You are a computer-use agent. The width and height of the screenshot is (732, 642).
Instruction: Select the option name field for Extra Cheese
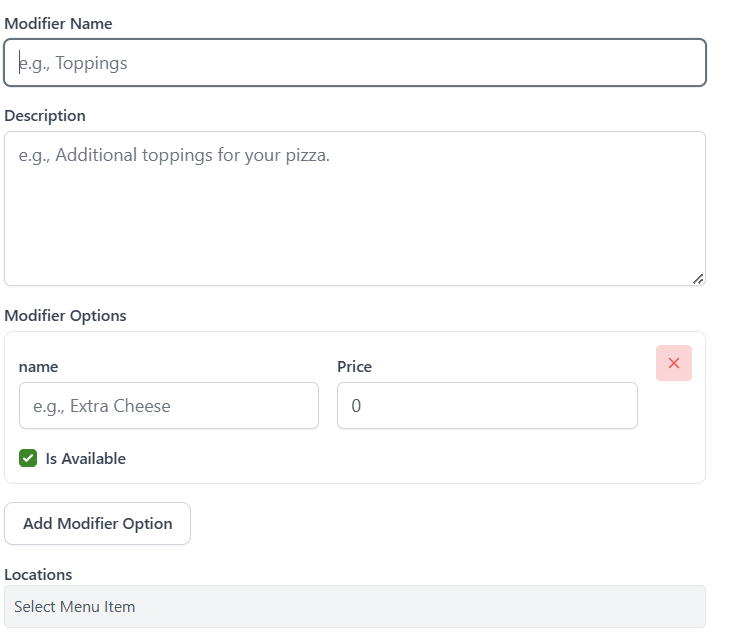tap(168, 406)
